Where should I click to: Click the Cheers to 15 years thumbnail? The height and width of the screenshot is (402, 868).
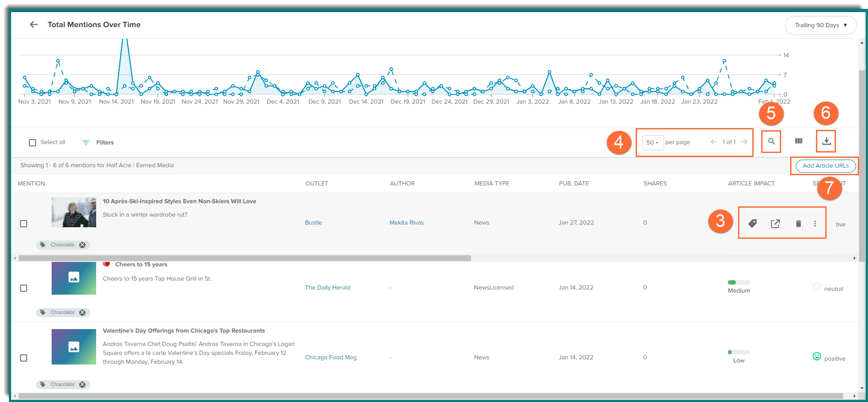click(74, 278)
